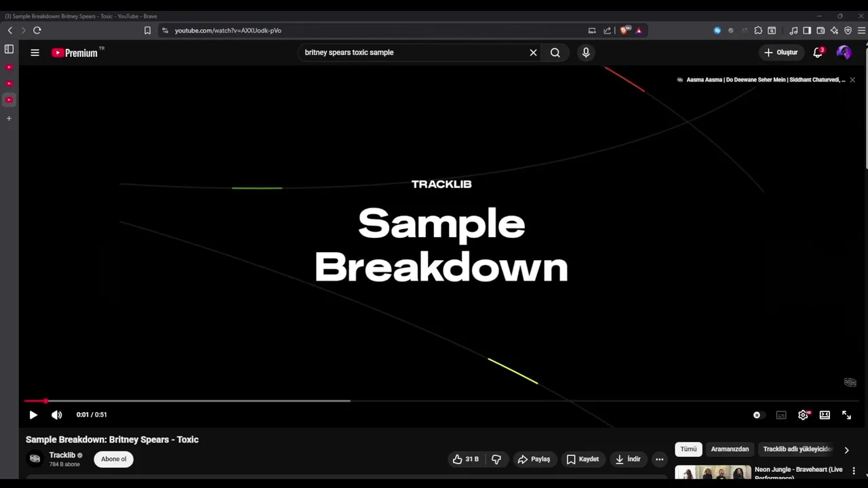Switch to the first YouTube vertical tab
Viewport: 868px width, 488px height.
point(9,67)
